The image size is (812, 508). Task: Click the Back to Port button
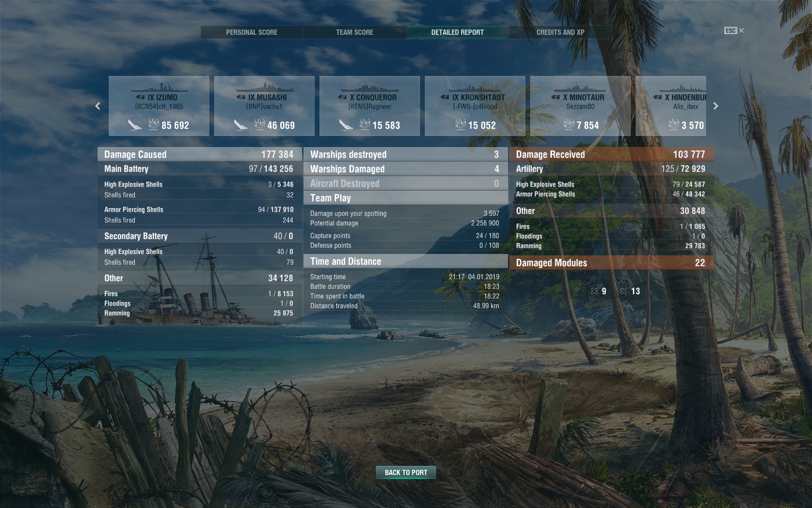(406, 472)
